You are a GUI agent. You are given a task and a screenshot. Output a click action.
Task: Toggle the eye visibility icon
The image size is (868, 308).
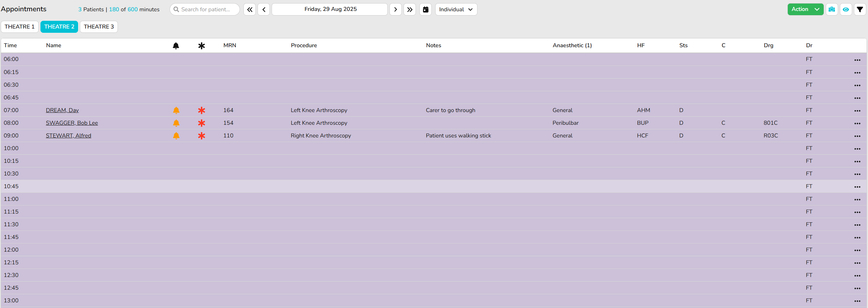(x=846, y=10)
